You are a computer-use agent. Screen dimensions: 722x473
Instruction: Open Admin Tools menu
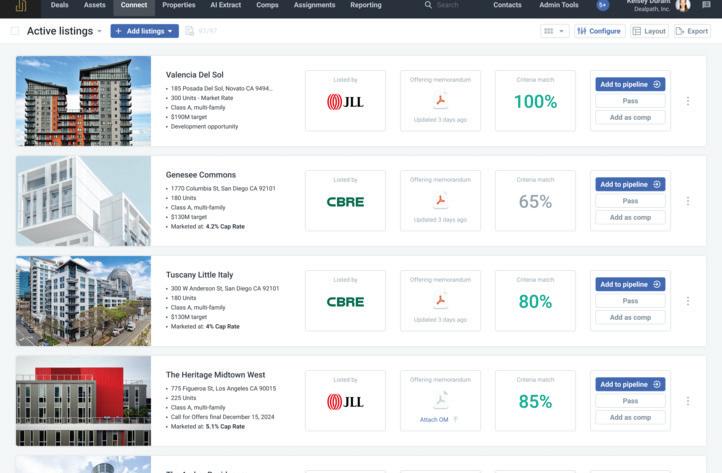(x=559, y=5)
